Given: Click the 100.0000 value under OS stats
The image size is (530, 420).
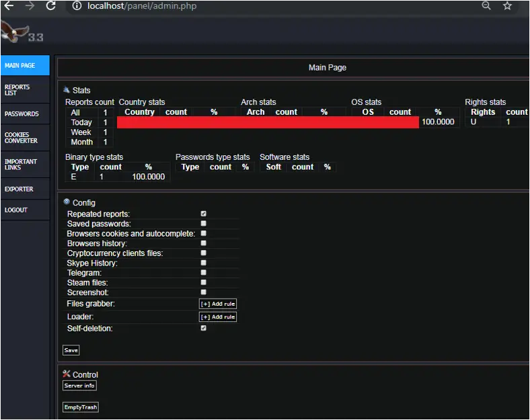Looking at the screenshot, I should coord(438,122).
